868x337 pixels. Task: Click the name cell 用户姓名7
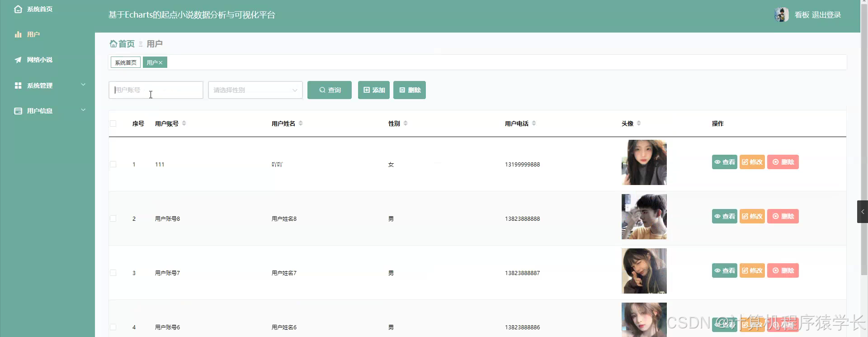(x=284, y=273)
